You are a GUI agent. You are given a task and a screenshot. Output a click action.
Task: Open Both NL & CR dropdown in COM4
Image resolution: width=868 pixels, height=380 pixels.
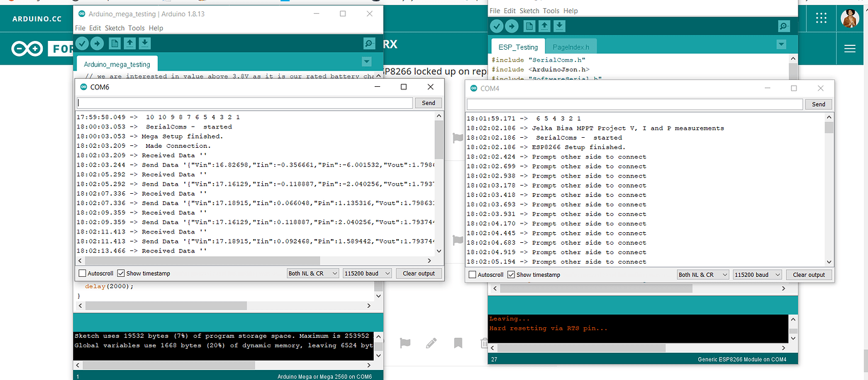[703, 275]
